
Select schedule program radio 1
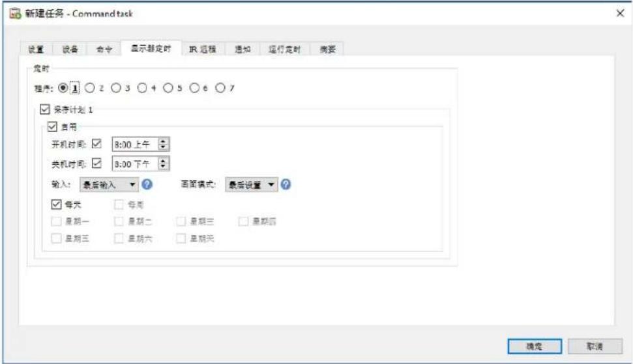point(63,88)
